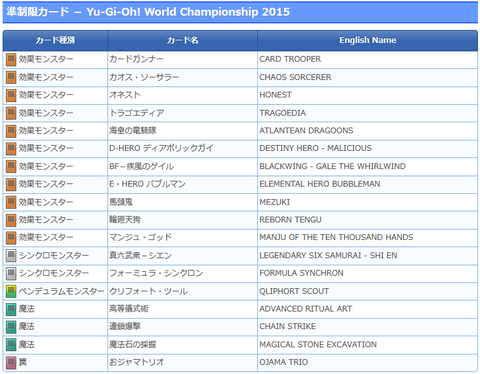Image resolution: width=480 pixels, height=374 pixels.
Task: Click the card name トラゴエディア
Action: click(137, 113)
